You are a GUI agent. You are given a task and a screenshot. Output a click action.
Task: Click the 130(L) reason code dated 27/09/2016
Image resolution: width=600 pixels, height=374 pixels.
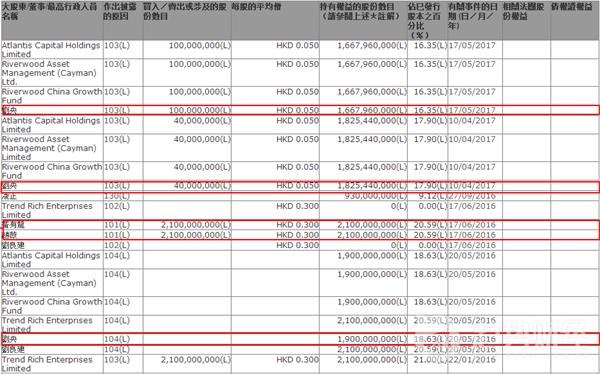tap(117, 196)
